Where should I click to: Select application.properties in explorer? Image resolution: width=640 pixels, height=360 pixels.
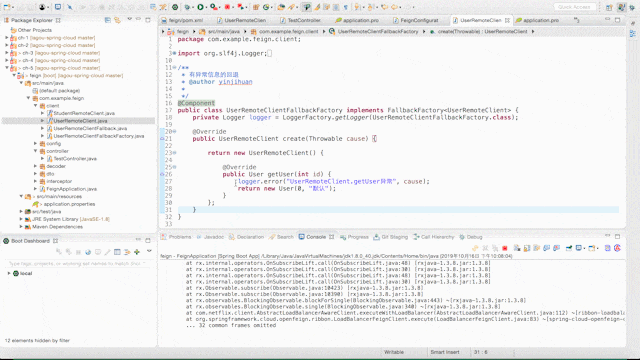69,204
